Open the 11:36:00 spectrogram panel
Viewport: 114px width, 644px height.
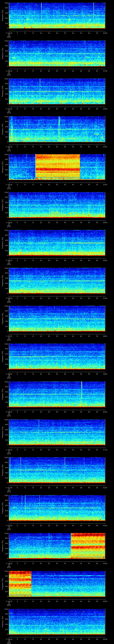point(57,280)
